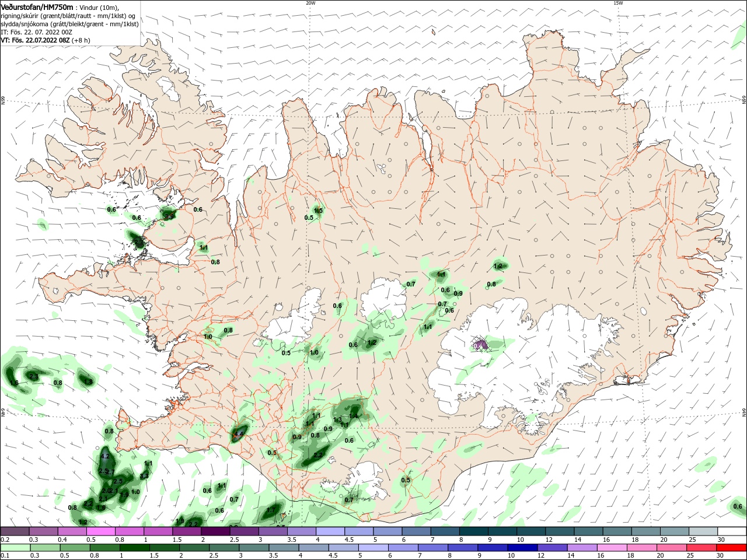Click the 'rigning/skúrir' legend description line
Screen dimensions: 747x560
68,16
